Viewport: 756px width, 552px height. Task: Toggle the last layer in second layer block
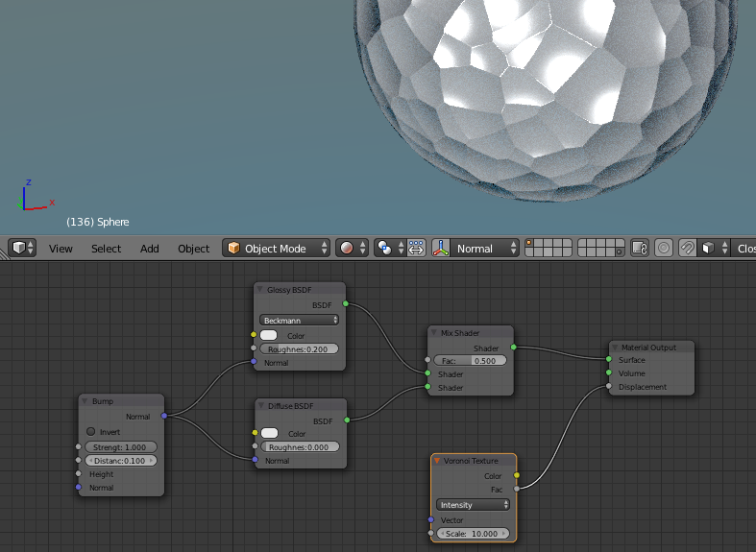pyautogui.click(x=620, y=252)
